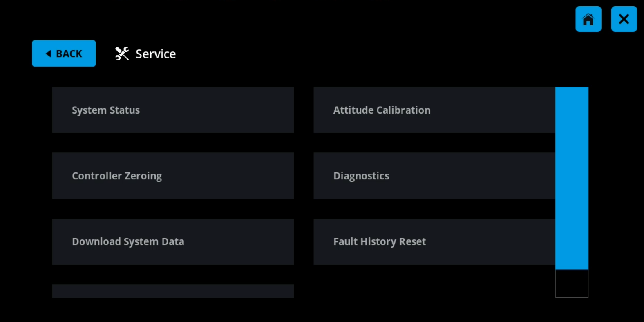Launch the attitude calibration service option
The width and height of the screenshot is (644, 322).
click(x=434, y=110)
